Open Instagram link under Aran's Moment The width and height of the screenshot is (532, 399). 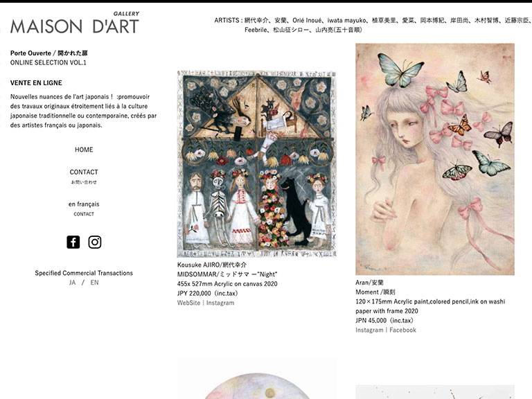[369, 330]
